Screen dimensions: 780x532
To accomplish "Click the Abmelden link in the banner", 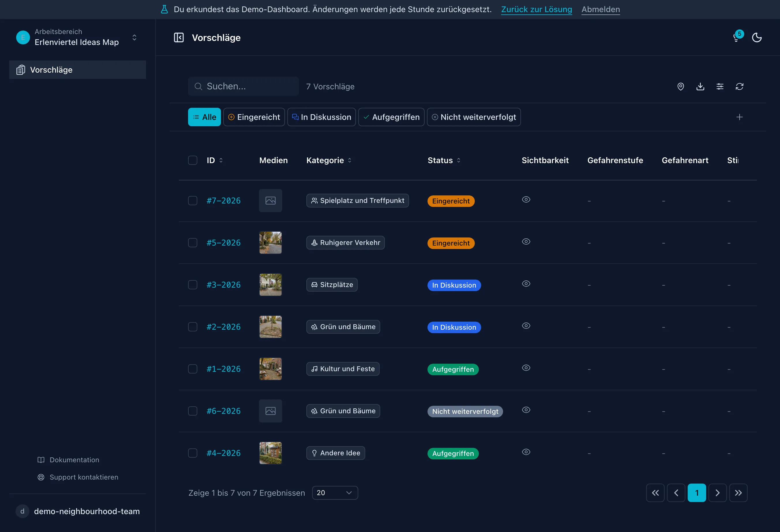I will point(601,10).
